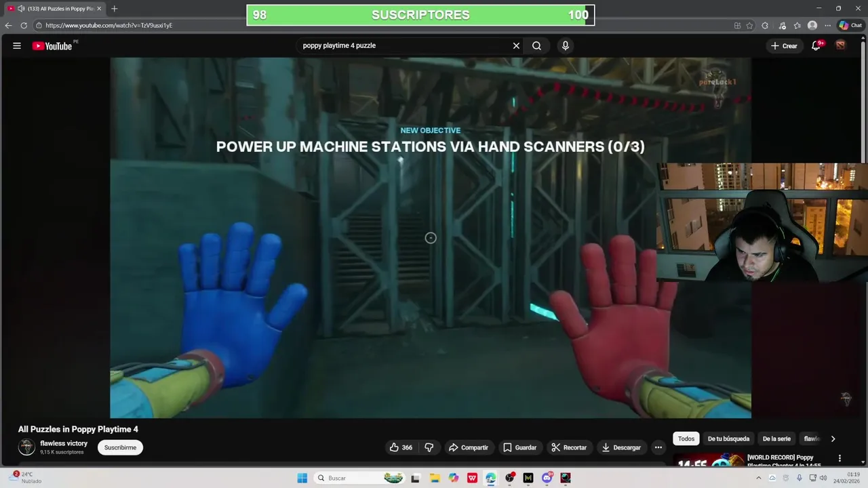Screen dimensions: 868x488
Task: Open browser settings and more ellipsis
Action: (x=827, y=26)
